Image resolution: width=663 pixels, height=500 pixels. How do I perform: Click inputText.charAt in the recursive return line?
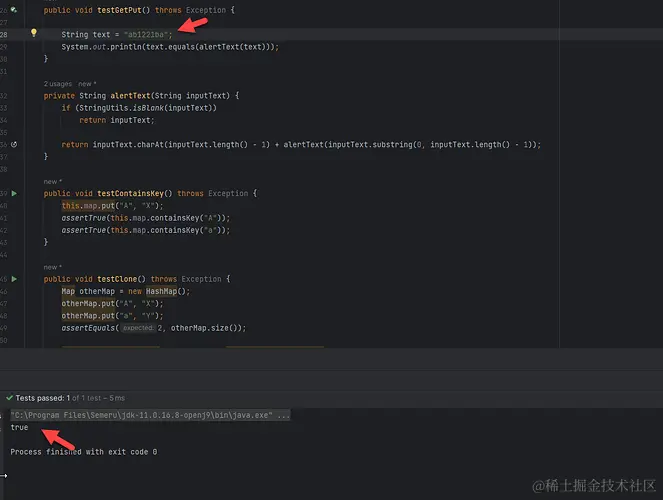coord(128,145)
